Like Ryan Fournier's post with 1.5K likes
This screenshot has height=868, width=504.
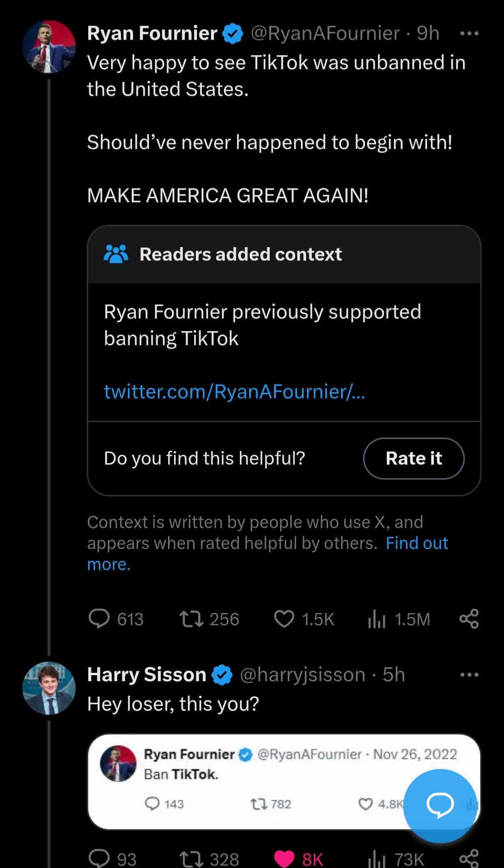coord(284,619)
